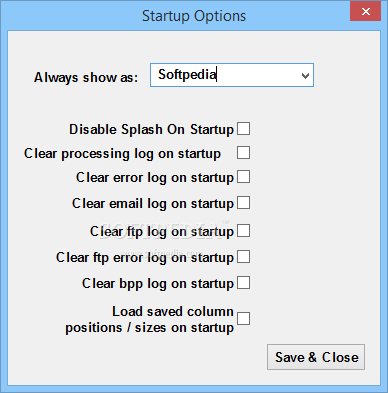
Task: Click the 'Clear bpp log on startup' text
Action: [x=158, y=284]
